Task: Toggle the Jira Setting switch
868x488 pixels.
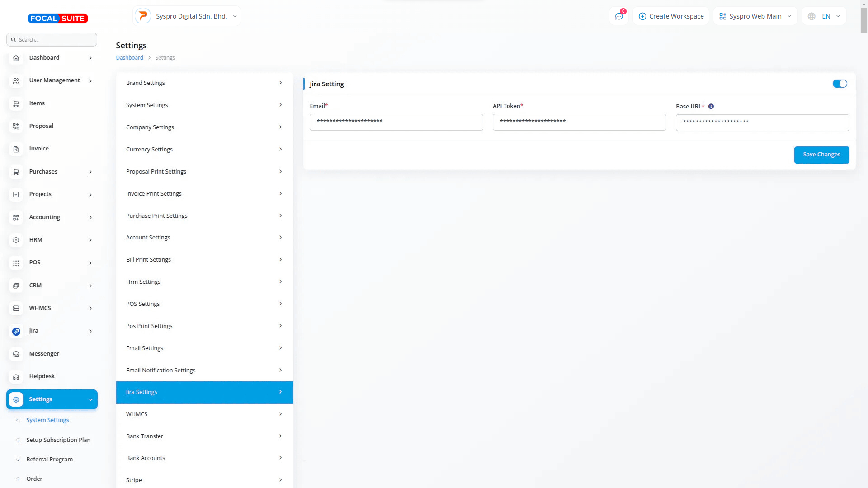Action: pyautogui.click(x=840, y=84)
